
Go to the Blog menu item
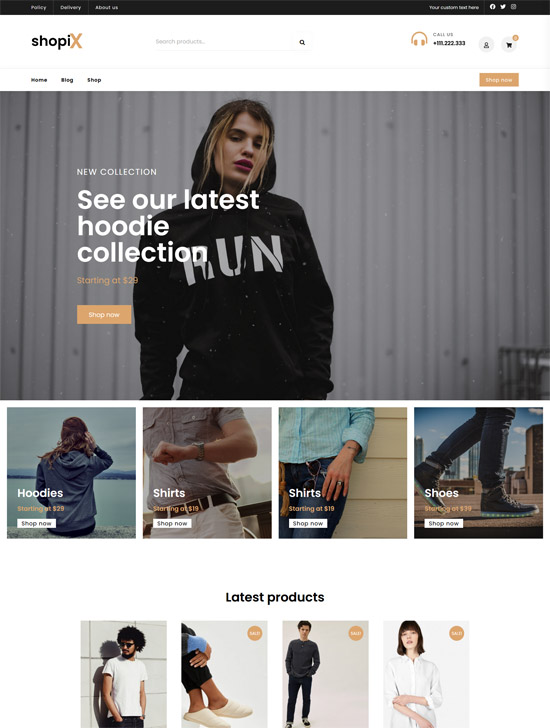point(67,80)
